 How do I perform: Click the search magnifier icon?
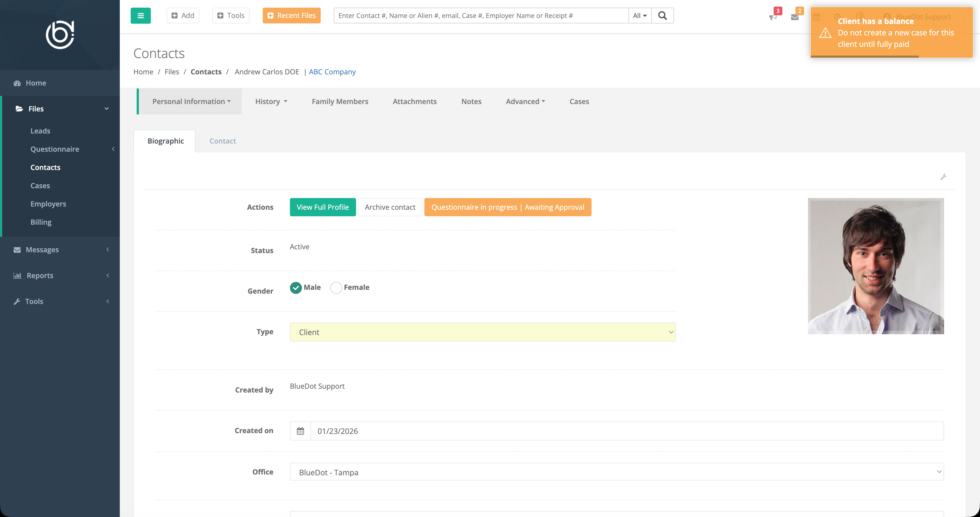(662, 16)
